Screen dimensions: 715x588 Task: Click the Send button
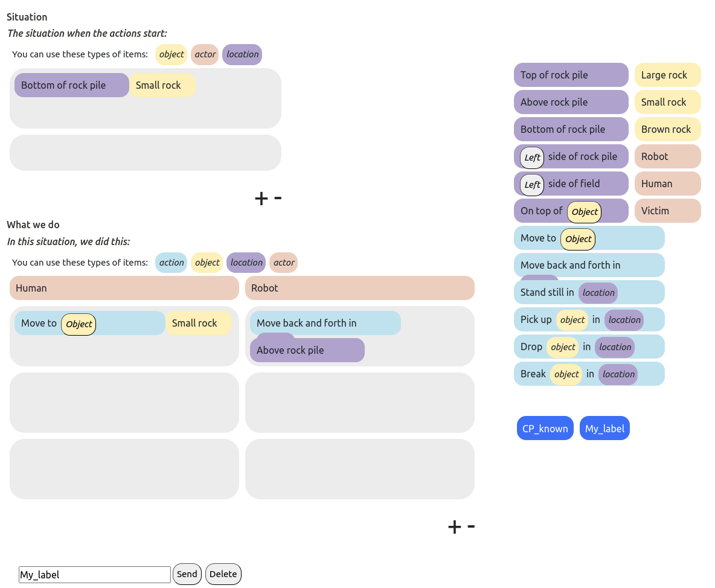(x=187, y=574)
